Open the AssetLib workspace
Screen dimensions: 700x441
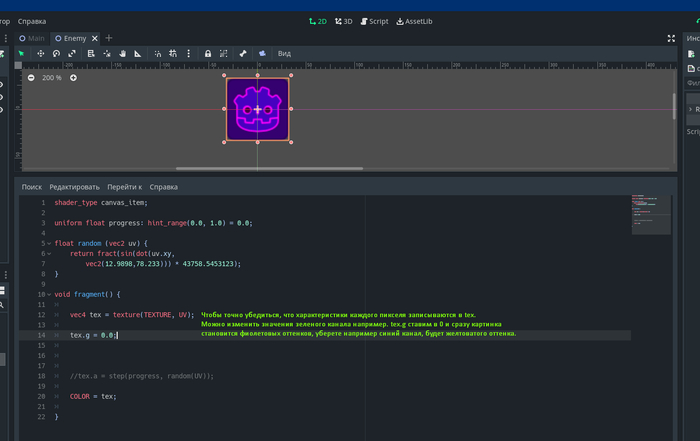click(414, 21)
